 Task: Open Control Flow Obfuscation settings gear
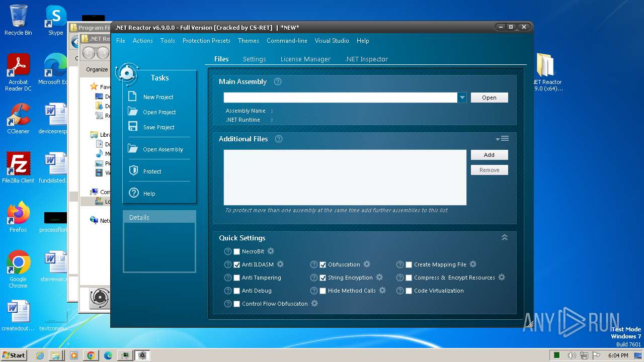pyautogui.click(x=314, y=303)
